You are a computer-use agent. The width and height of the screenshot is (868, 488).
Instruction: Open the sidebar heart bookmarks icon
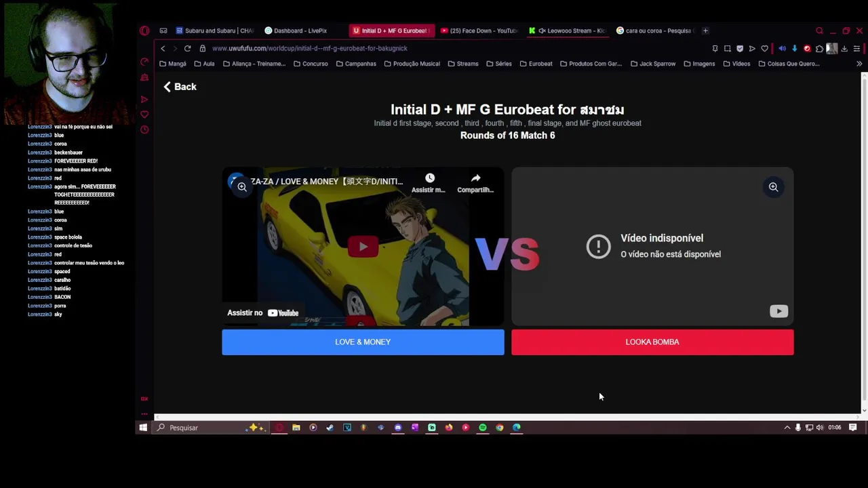144,115
